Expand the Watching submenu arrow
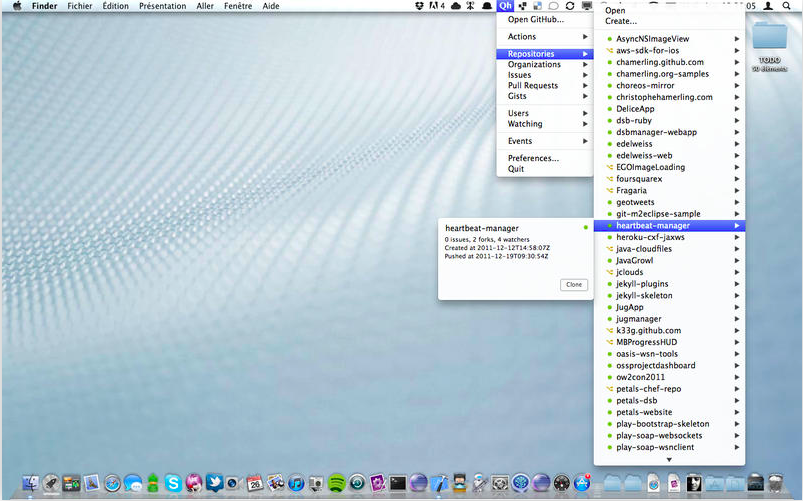Screen dimensions: 803x501 click(x=585, y=124)
